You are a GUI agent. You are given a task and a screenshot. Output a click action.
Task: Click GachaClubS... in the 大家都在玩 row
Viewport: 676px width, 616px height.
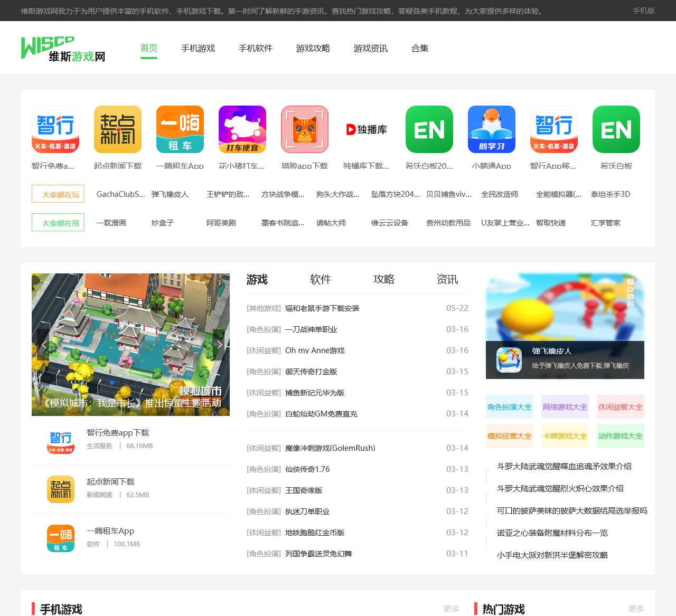[120, 194]
